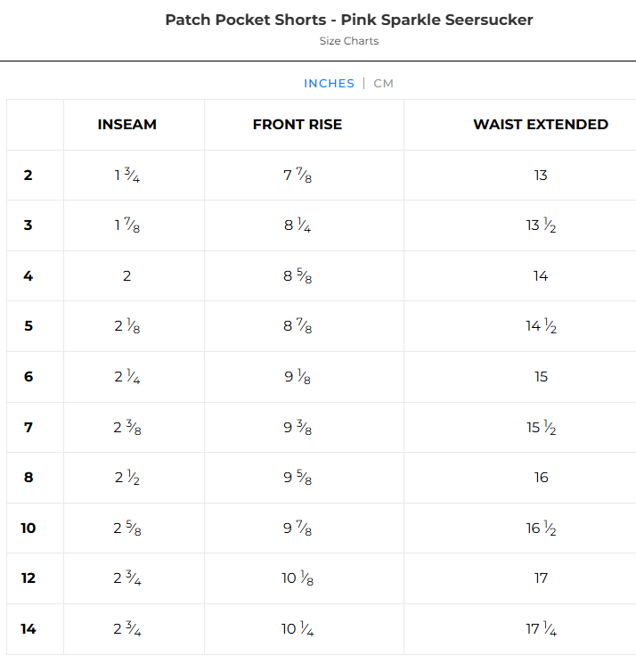This screenshot has height=672, width=636.
Task: Click the front rise value for size 3
Action: pyautogui.click(x=298, y=225)
